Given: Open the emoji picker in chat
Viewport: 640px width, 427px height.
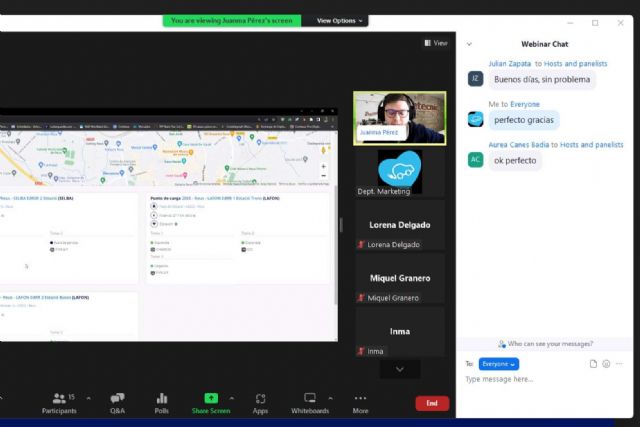Looking at the screenshot, I should pyautogui.click(x=606, y=364).
